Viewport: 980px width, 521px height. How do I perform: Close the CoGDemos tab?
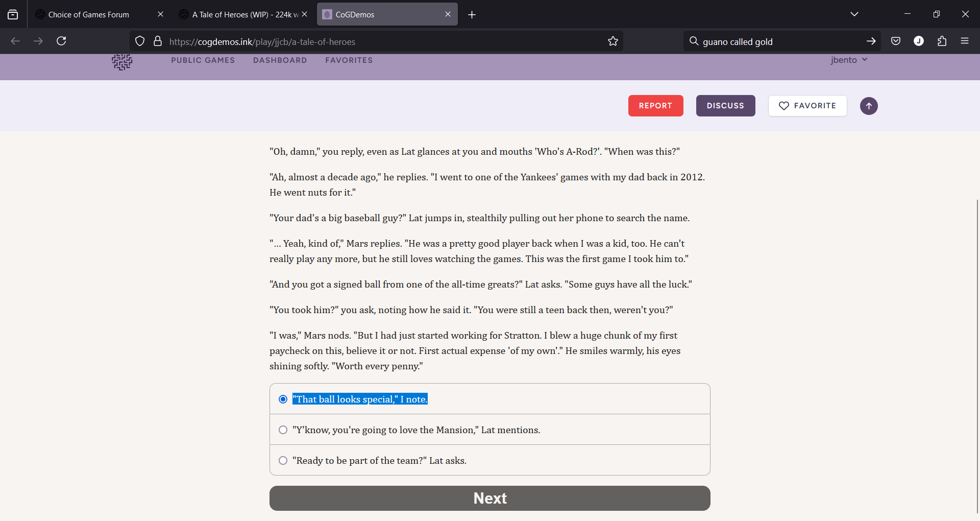448,14
